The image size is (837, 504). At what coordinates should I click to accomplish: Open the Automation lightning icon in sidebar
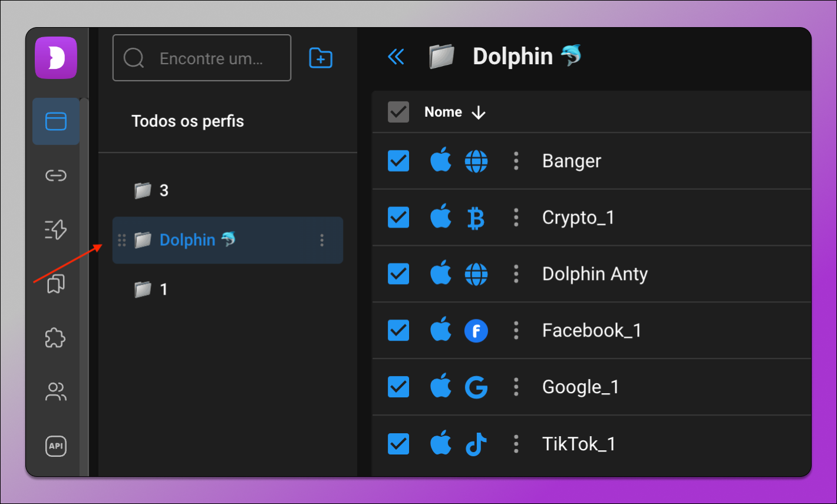(56, 229)
